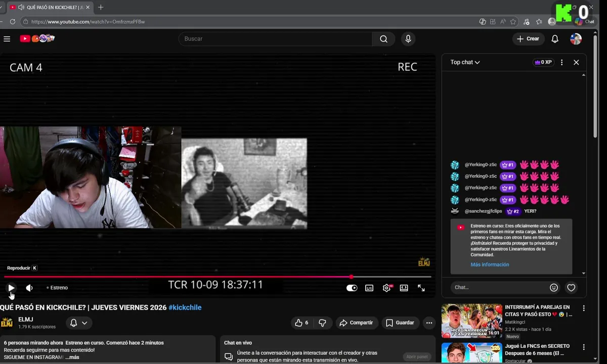Open the player settings gear
This screenshot has width=607, height=364.
point(387,288)
